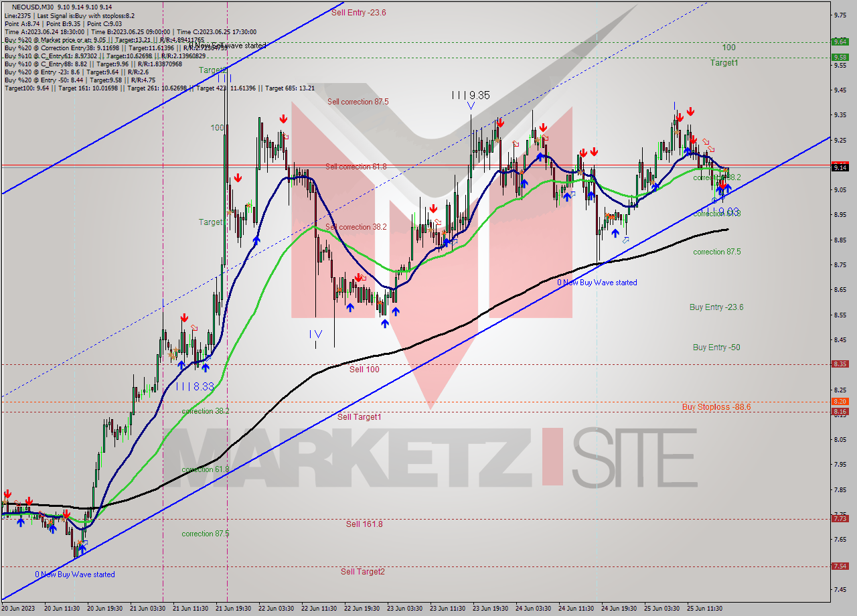Click the black 9.14 current price tag
This screenshot has width=857, height=616.
[840, 167]
